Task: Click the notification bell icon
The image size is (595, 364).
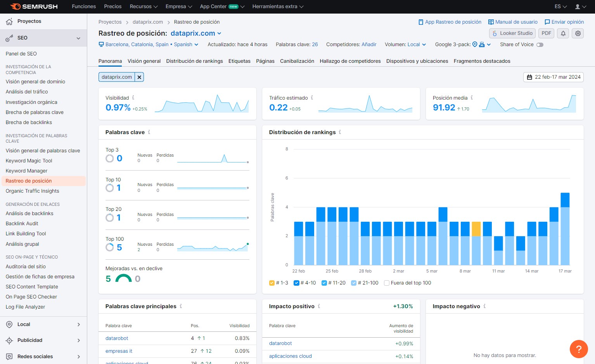Action: 563,33
